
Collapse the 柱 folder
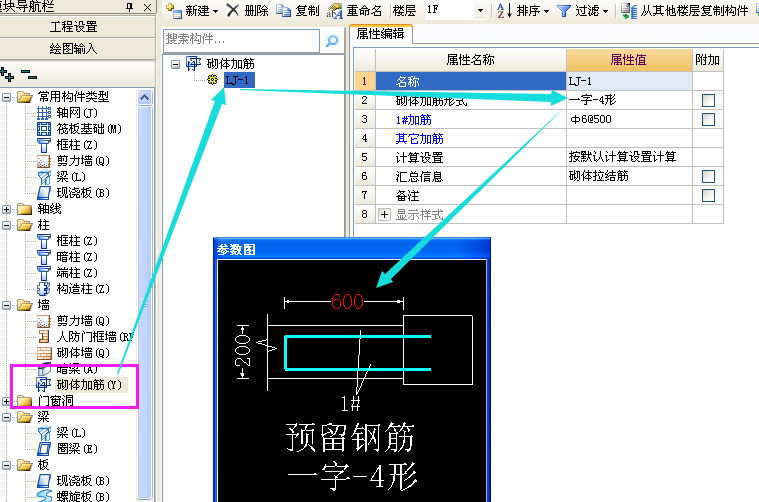pos(6,225)
